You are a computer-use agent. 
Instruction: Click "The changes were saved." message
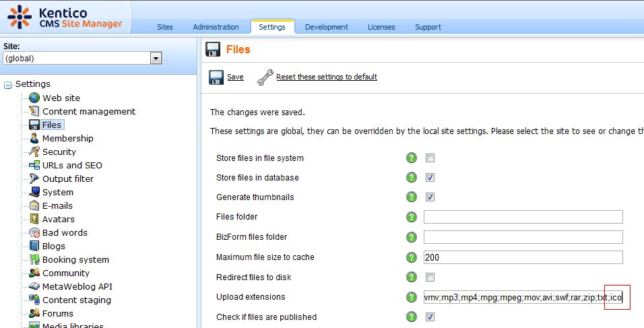click(x=257, y=112)
